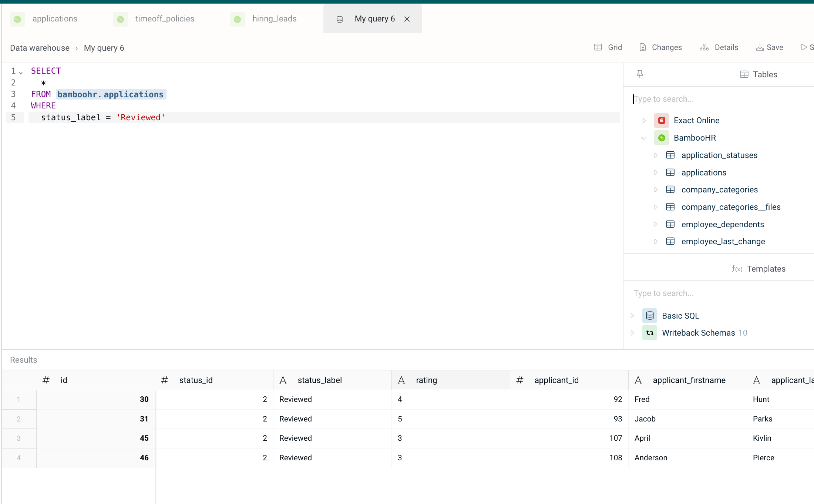Click the rating column header

[x=451, y=380]
